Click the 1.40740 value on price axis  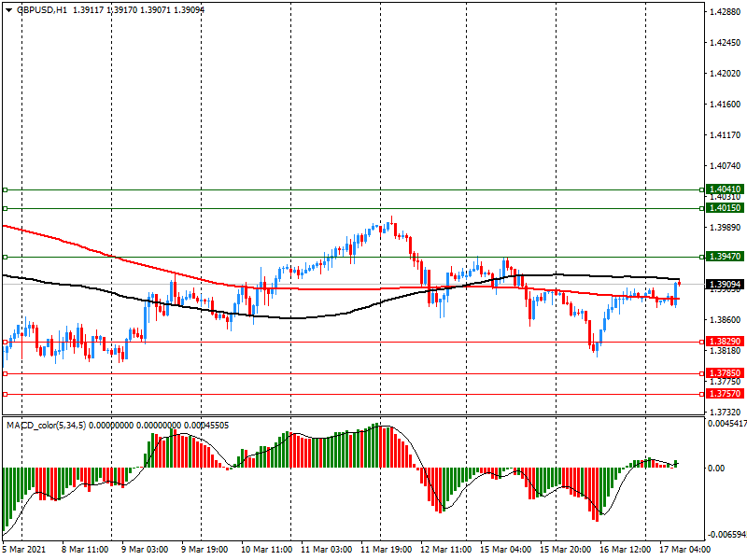[726, 166]
